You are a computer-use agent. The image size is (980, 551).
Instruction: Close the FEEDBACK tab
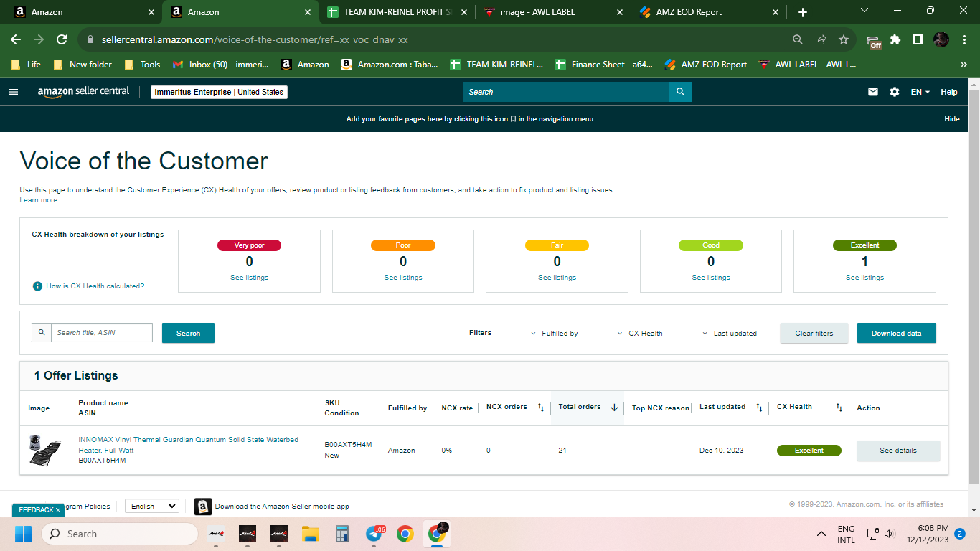click(x=58, y=510)
